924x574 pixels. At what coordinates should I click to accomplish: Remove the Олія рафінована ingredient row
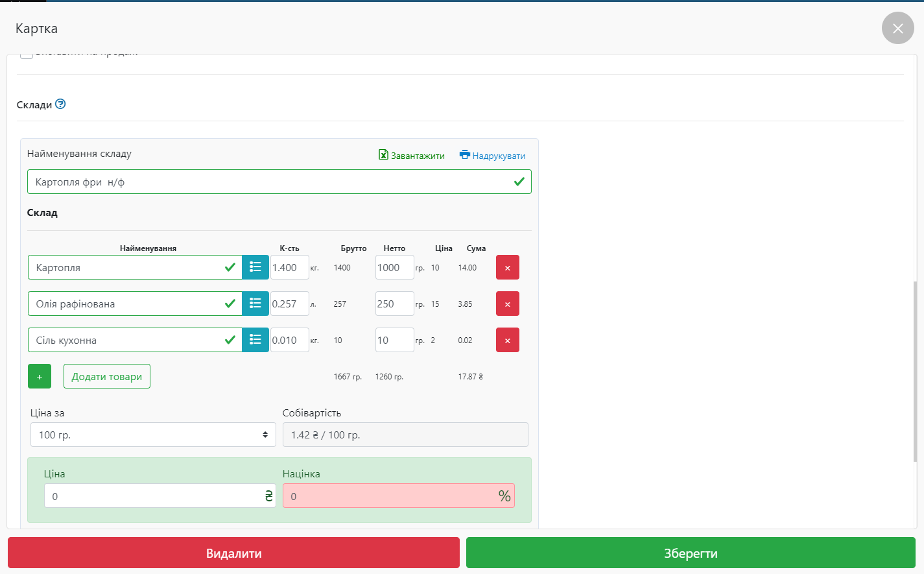[507, 304]
